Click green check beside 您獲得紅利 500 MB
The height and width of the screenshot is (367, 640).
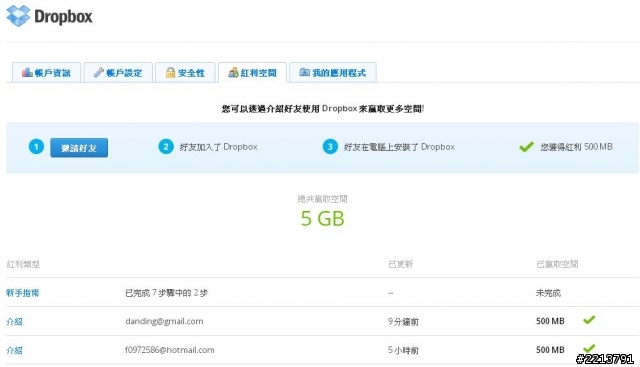(526, 147)
